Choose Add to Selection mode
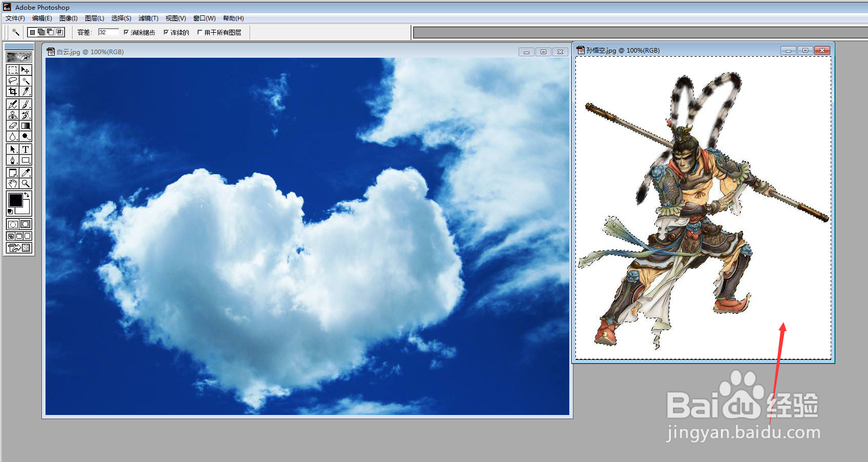This screenshot has height=462, width=868. click(41, 32)
